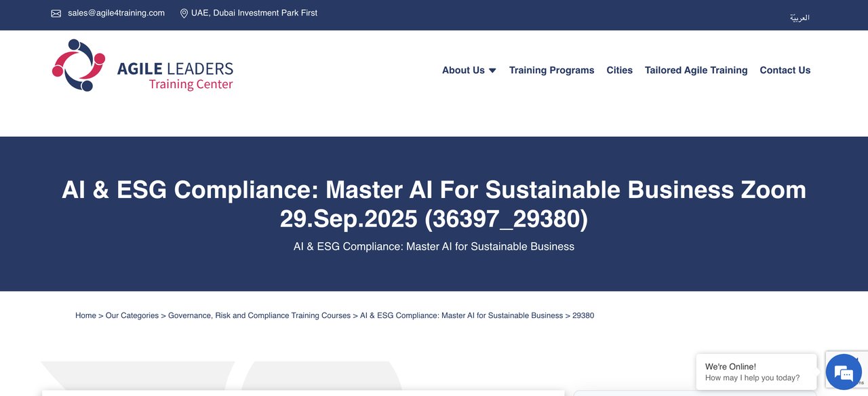This screenshot has height=396, width=868.
Task: Click sales@agile4training.com email link
Action: [x=116, y=13]
